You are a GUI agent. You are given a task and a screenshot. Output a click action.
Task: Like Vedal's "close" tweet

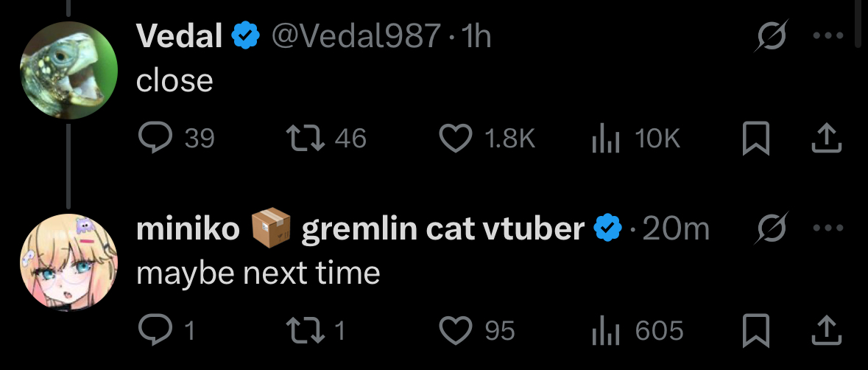coord(455,139)
